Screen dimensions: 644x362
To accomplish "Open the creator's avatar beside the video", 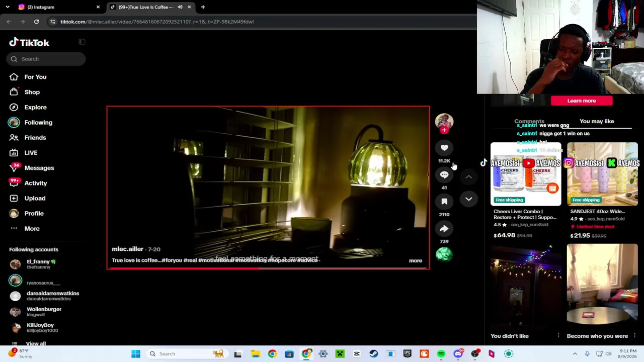I will [444, 121].
